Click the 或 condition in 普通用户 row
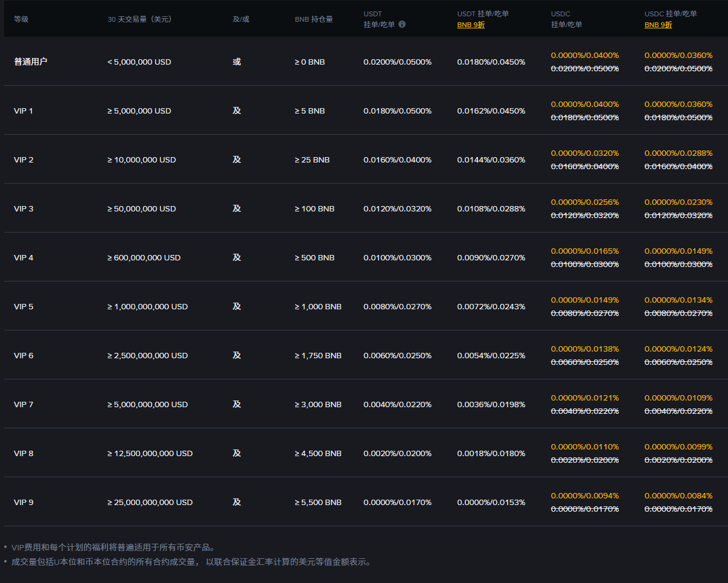Viewport: 728px width, 583px height. pyautogui.click(x=237, y=62)
